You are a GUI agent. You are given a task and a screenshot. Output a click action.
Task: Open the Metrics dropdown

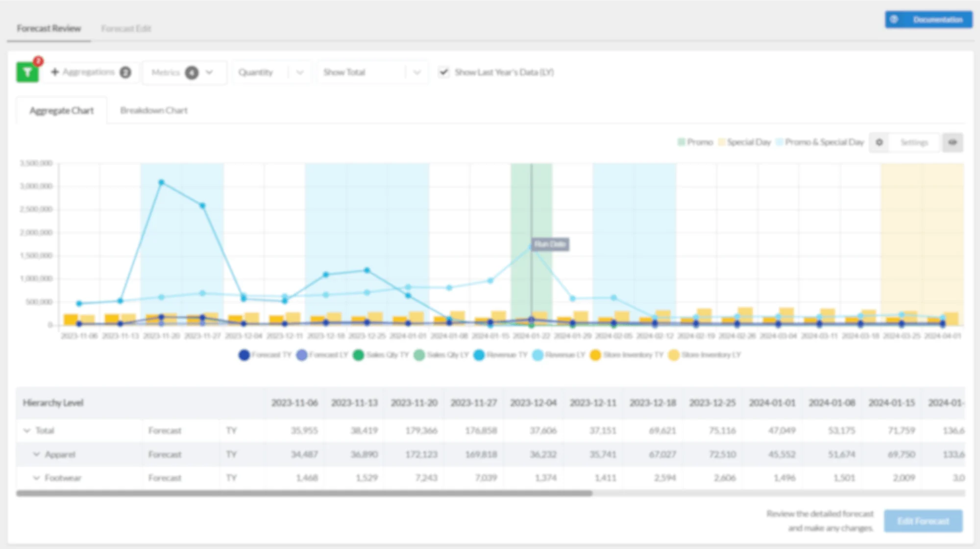(x=185, y=73)
